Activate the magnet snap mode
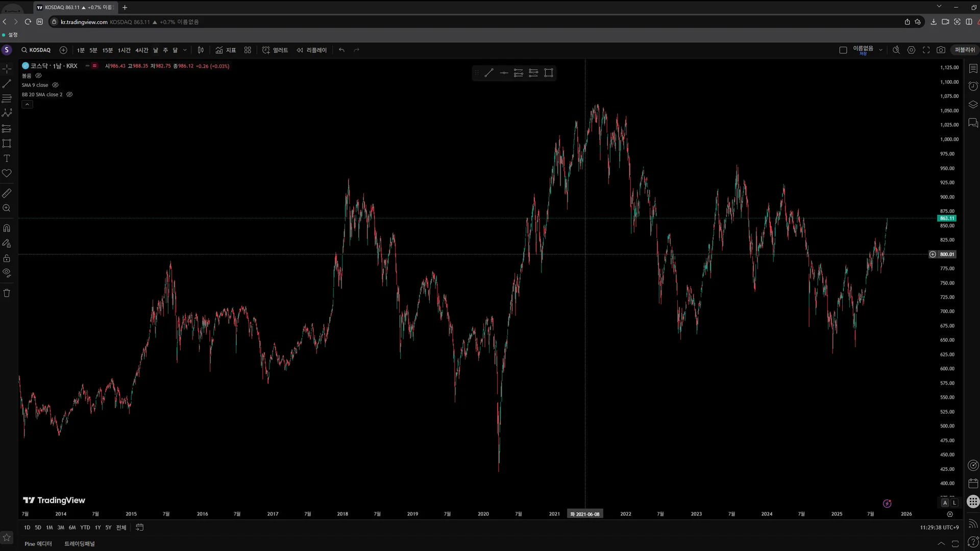Viewport: 980px width, 551px height. [7, 228]
